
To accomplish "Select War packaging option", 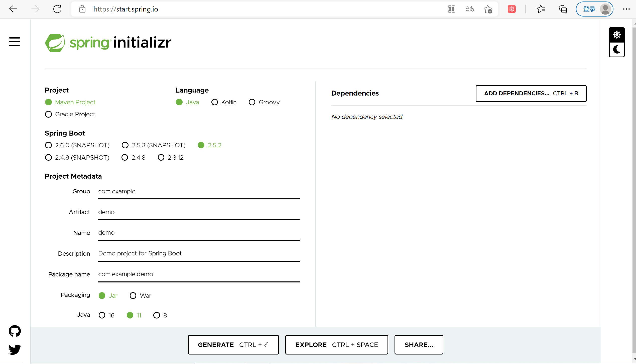I will [x=133, y=296].
